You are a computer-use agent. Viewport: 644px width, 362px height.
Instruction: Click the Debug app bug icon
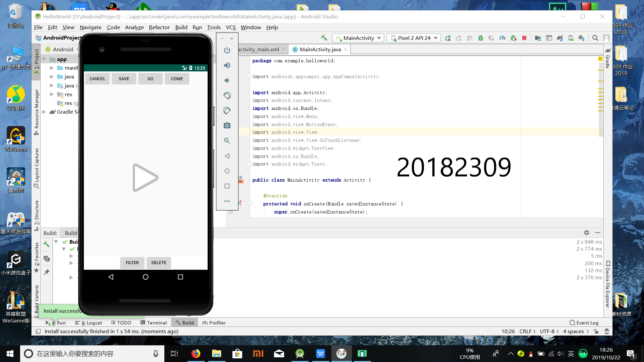pyautogui.click(x=480, y=38)
